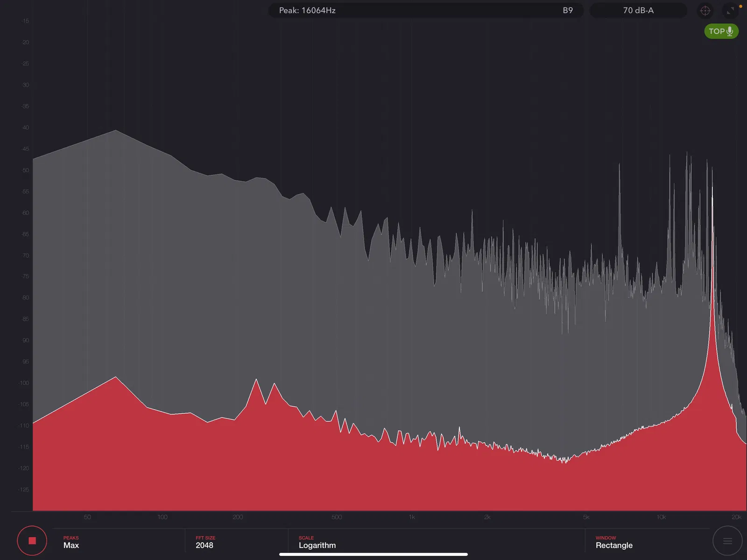747x560 pixels.
Task: Switch the TOP microphone source
Action: coord(721,31)
